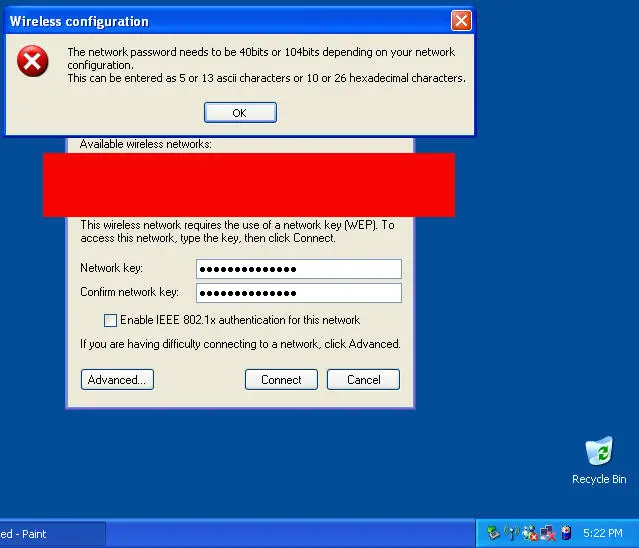639x548 pixels.
Task: Click the Safely Remove Hardware tray icon
Action: 493,533
